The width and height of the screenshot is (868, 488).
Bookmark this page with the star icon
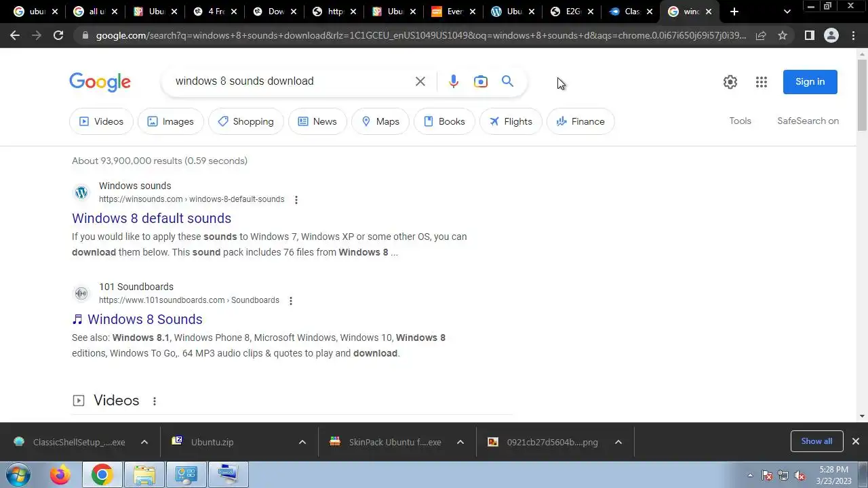point(783,35)
